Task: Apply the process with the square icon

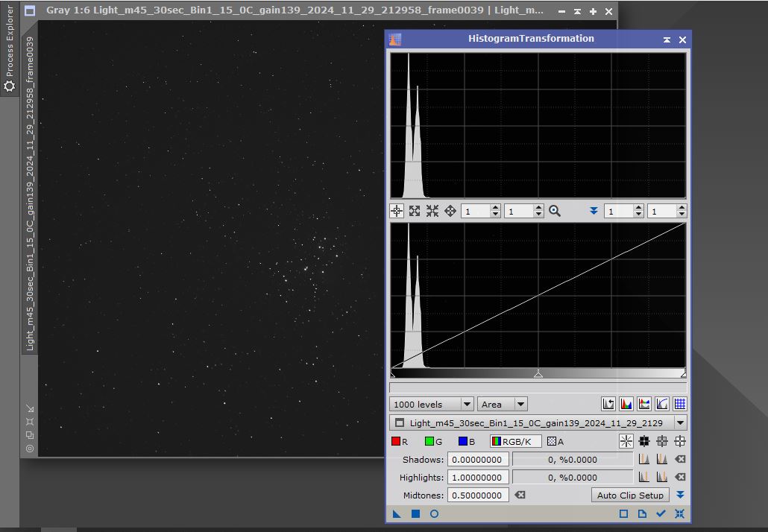Action: [415, 514]
